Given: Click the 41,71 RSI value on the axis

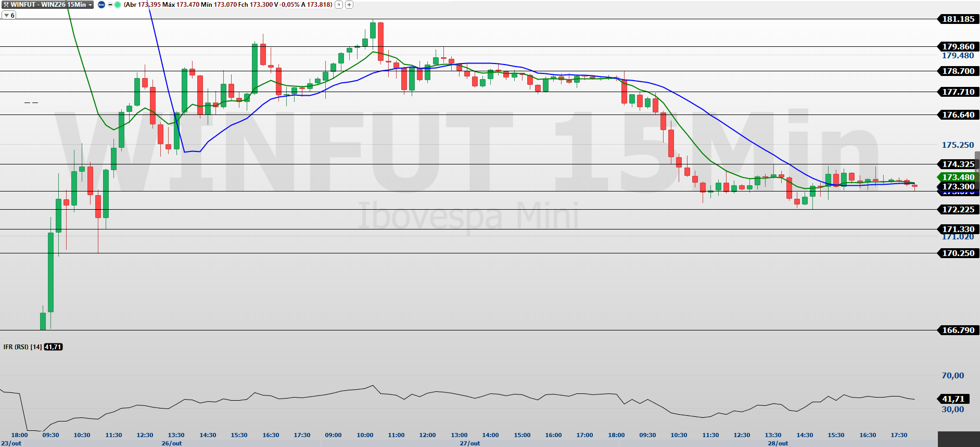Looking at the screenshot, I should coord(953,399).
